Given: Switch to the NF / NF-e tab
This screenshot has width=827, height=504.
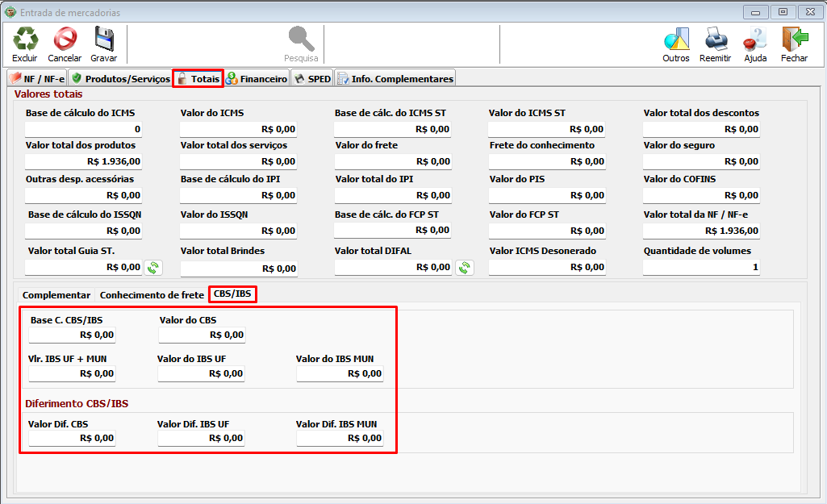Looking at the screenshot, I should point(37,79).
